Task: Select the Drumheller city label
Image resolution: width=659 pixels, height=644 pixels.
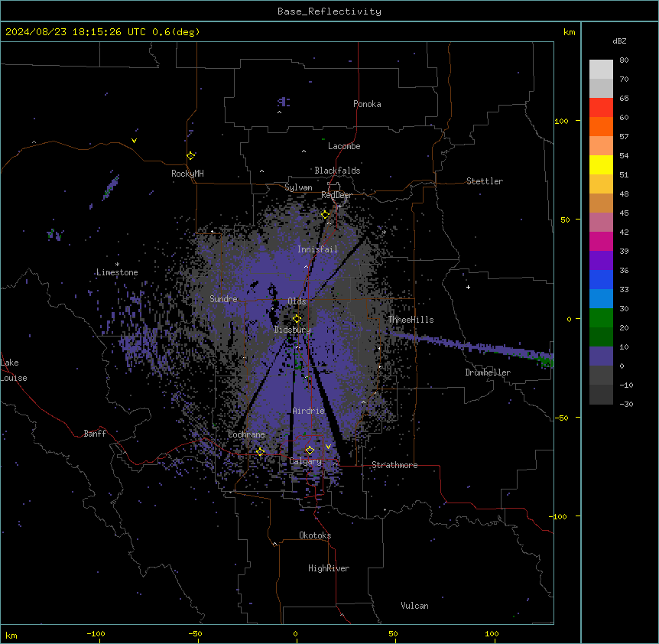Action: 488,372
